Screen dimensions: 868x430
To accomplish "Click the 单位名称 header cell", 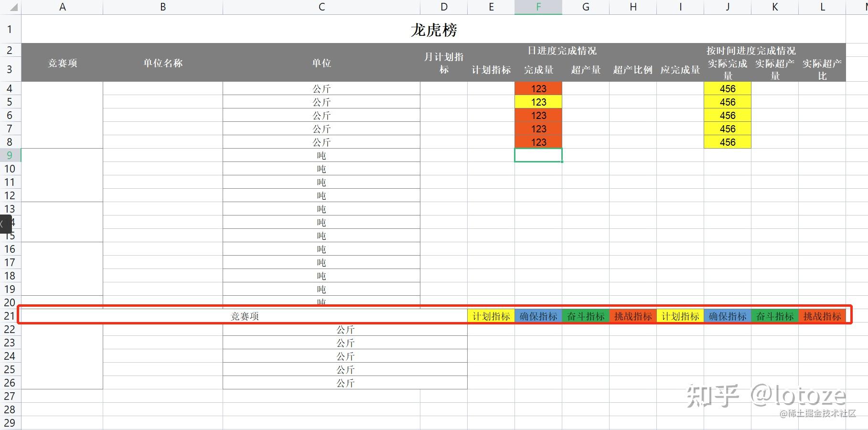I will (x=162, y=63).
